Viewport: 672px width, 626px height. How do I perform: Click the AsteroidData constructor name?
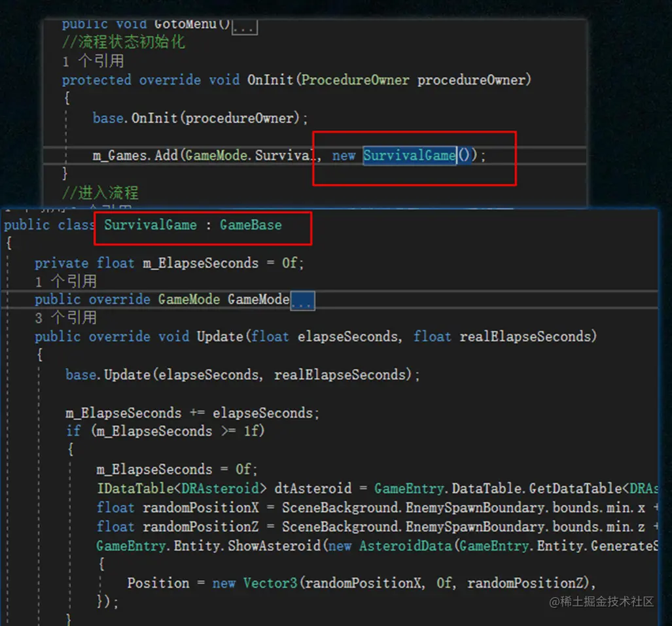406,546
